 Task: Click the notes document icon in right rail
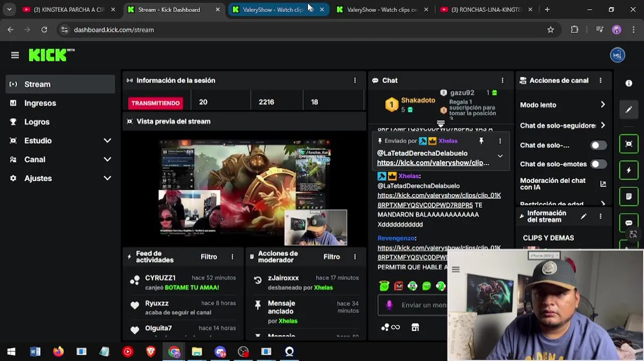629,197
